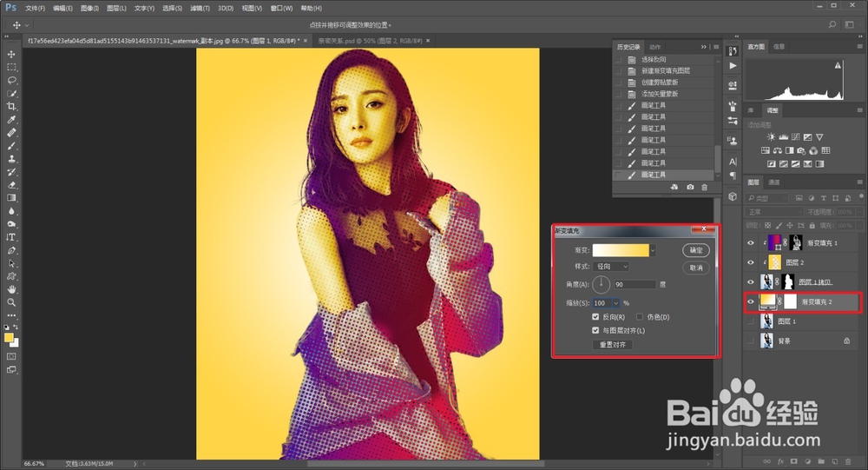
Task: Click the angle dial control
Action: click(602, 284)
